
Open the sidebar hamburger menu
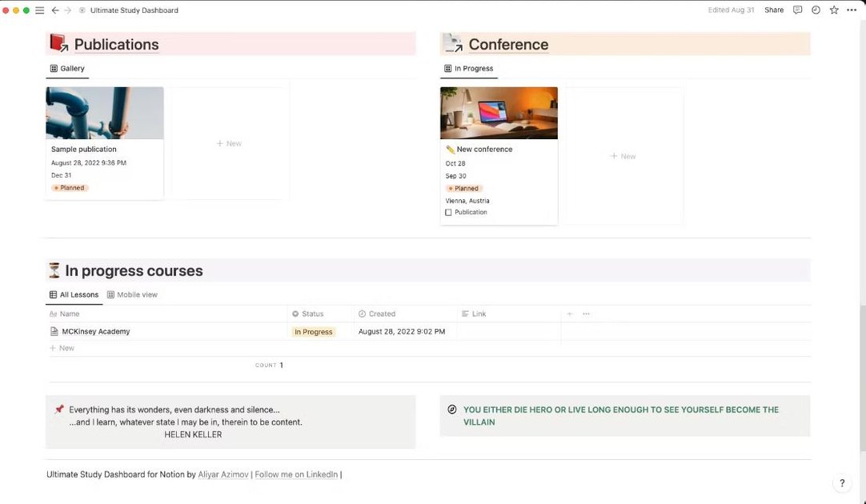coord(39,10)
